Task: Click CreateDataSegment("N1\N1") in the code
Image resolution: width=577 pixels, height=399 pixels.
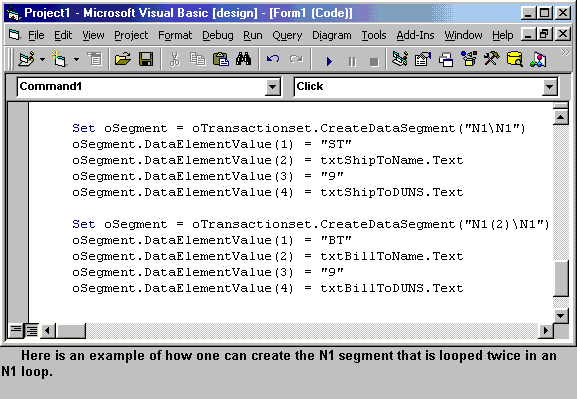Action: pos(422,128)
